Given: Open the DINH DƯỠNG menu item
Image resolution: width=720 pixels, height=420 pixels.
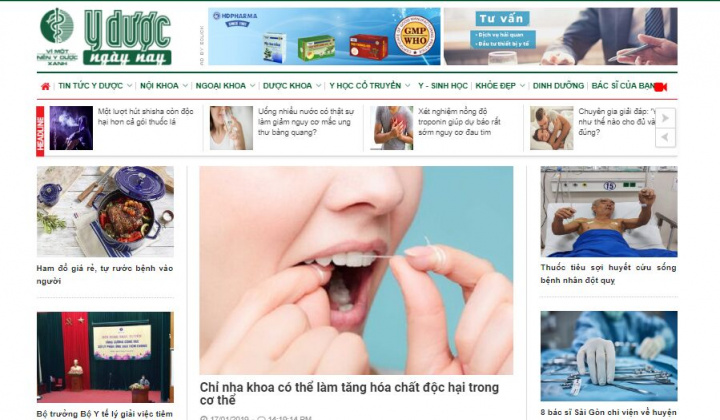Looking at the screenshot, I should point(558,86).
